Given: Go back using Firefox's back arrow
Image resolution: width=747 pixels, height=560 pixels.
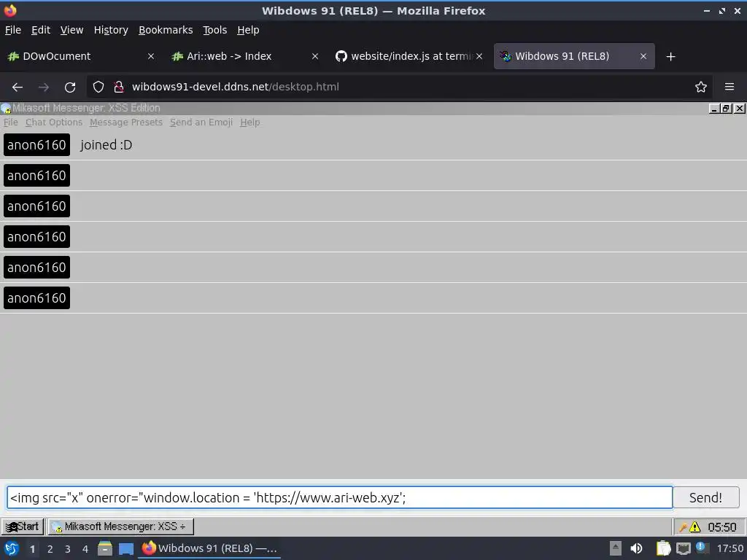Looking at the screenshot, I should pos(18,87).
